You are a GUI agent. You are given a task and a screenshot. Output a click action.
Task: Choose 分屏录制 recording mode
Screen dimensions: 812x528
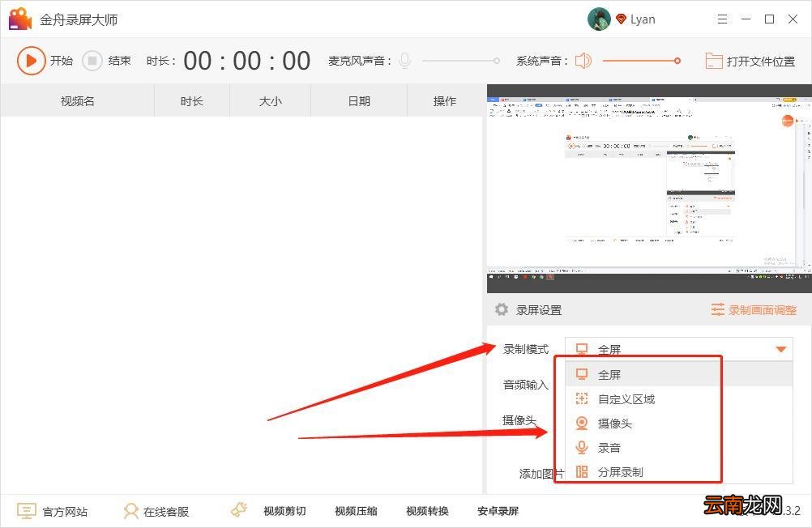coord(678,471)
